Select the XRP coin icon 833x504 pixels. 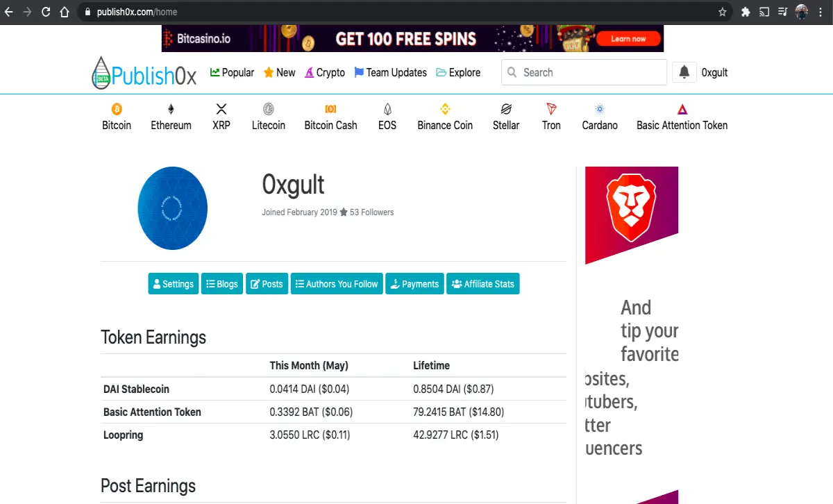(x=221, y=109)
